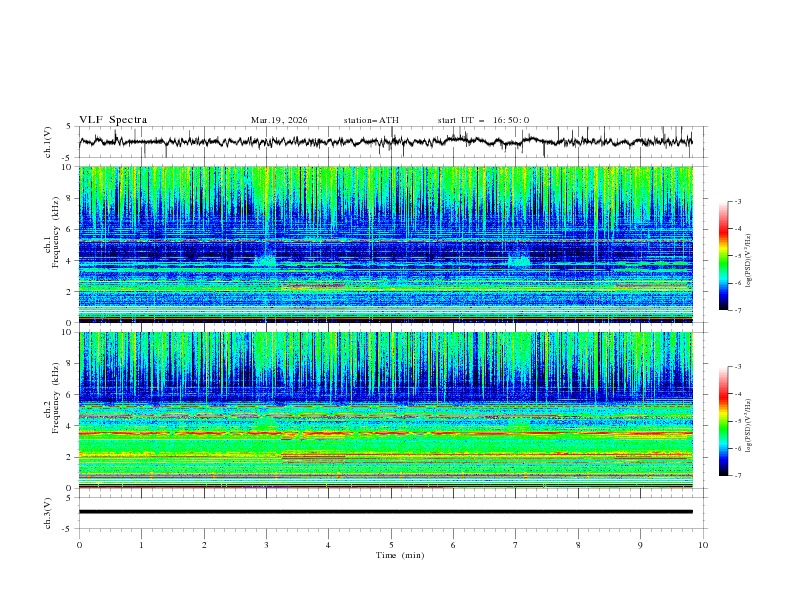The width and height of the screenshot is (792, 612).
Task: Select the "start UT = 16:50:0" text
Action: (483, 120)
